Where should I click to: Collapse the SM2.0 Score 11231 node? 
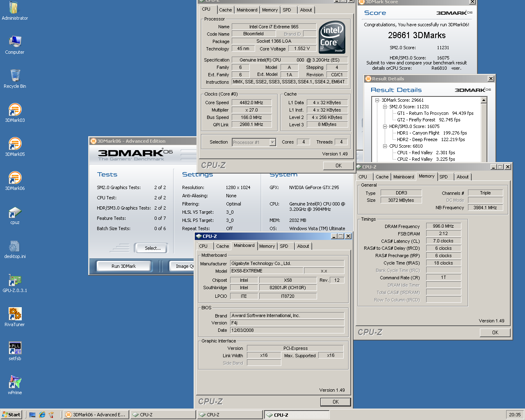[x=385, y=107]
